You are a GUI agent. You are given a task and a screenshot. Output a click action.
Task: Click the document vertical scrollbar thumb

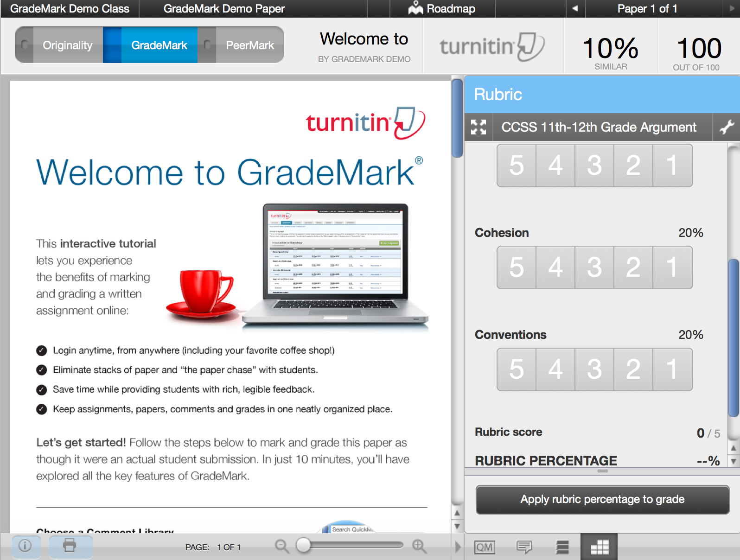click(457, 118)
